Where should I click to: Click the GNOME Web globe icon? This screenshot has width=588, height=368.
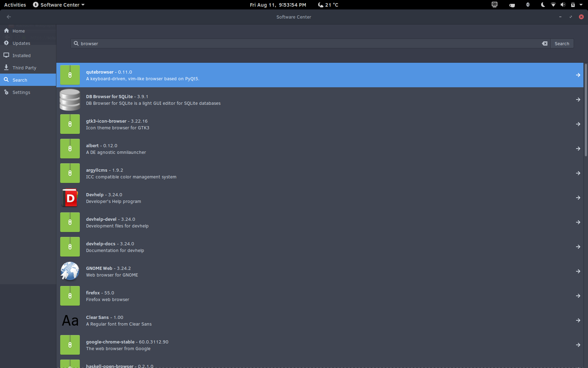pyautogui.click(x=70, y=271)
